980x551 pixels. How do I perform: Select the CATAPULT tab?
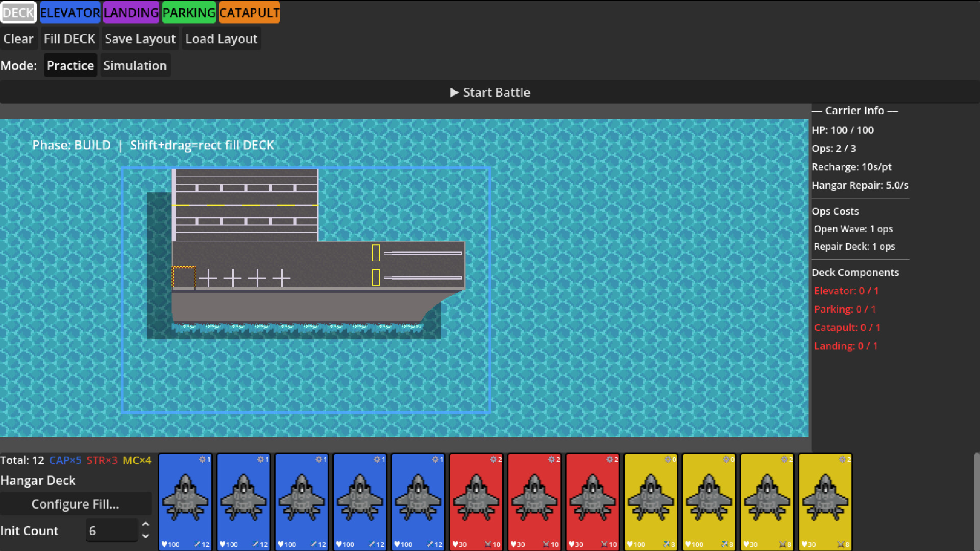tap(249, 13)
